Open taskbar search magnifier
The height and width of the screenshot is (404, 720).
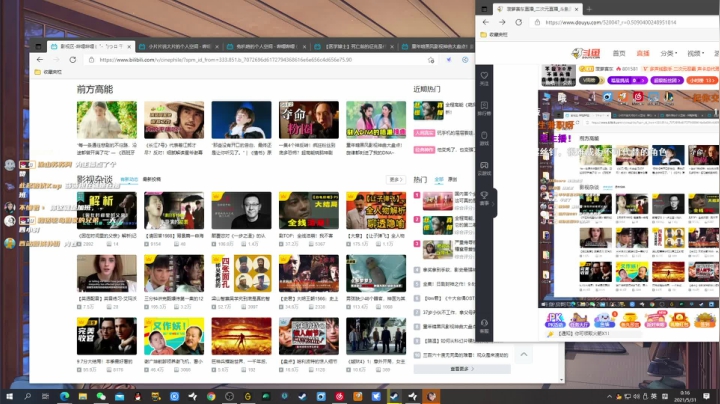tap(28, 396)
